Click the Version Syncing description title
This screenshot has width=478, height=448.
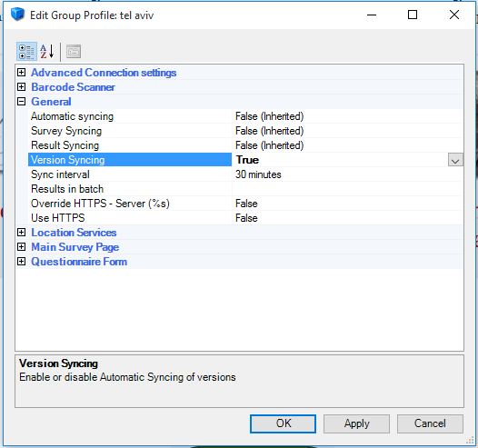click(x=58, y=363)
